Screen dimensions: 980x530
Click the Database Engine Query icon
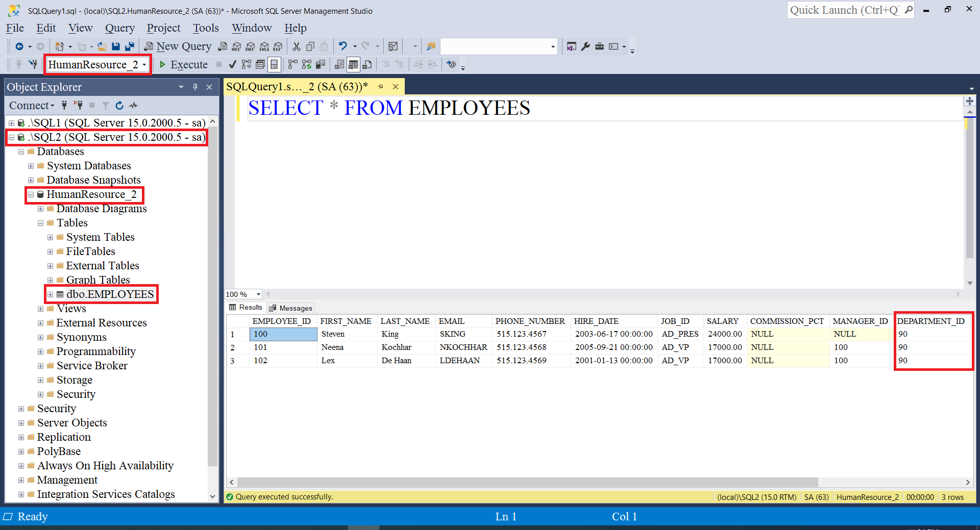(223, 46)
